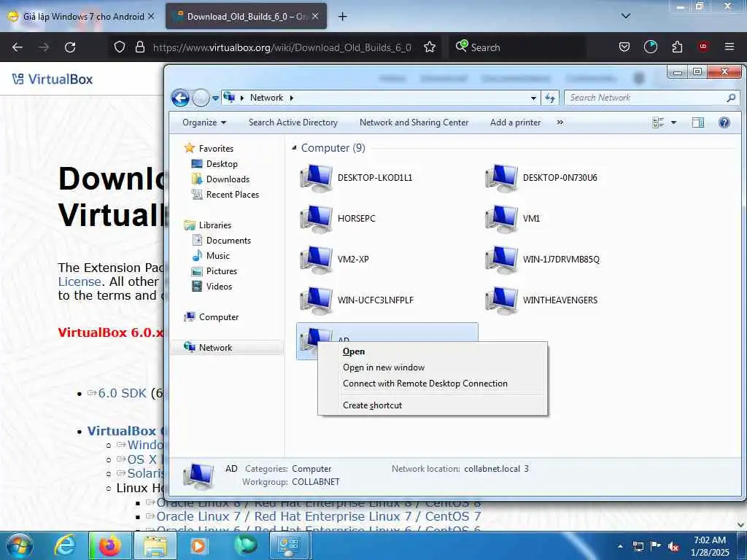Select the VM1 computer icon

pos(501,219)
